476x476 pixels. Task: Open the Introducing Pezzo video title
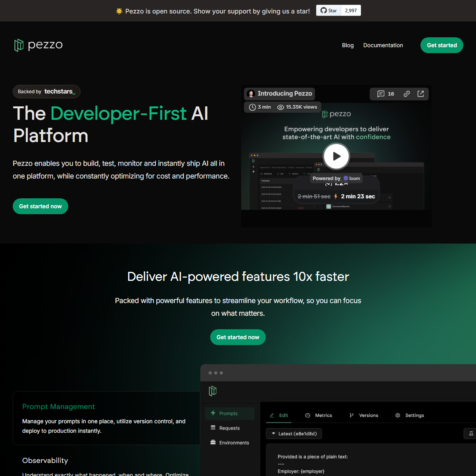[x=284, y=94]
